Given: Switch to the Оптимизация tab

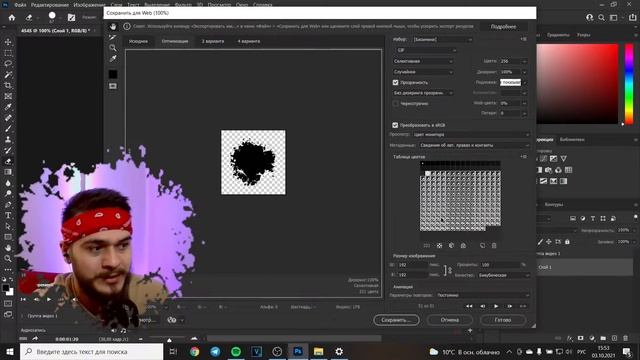Looking at the screenshot, I should point(175,41).
